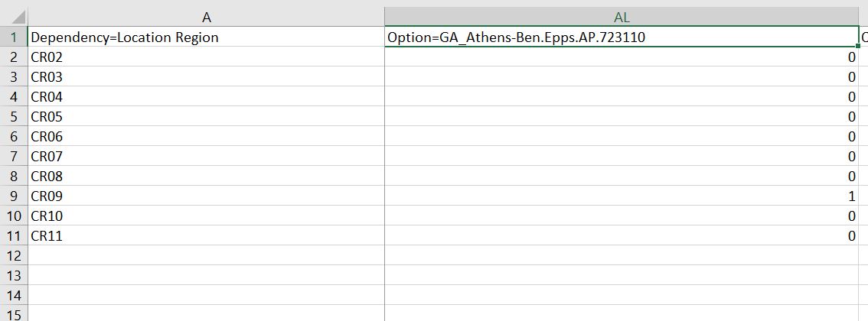
Task: Select row 6 header
Action: click(13, 137)
